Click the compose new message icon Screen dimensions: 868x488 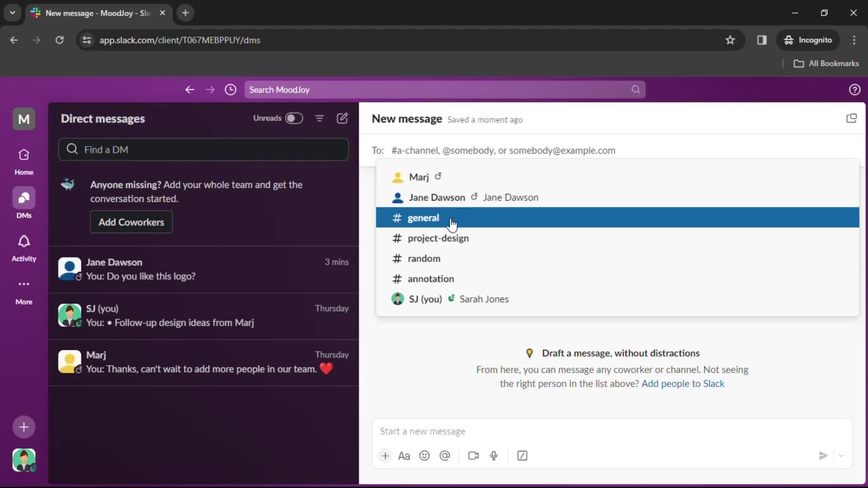[342, 118]
